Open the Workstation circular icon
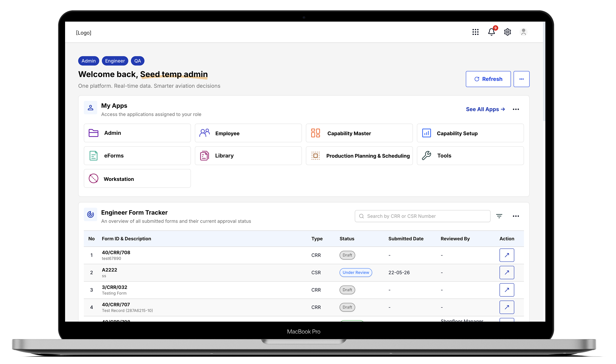The width and height of the screenshot is (616, 364). click(x=93, y=178)
